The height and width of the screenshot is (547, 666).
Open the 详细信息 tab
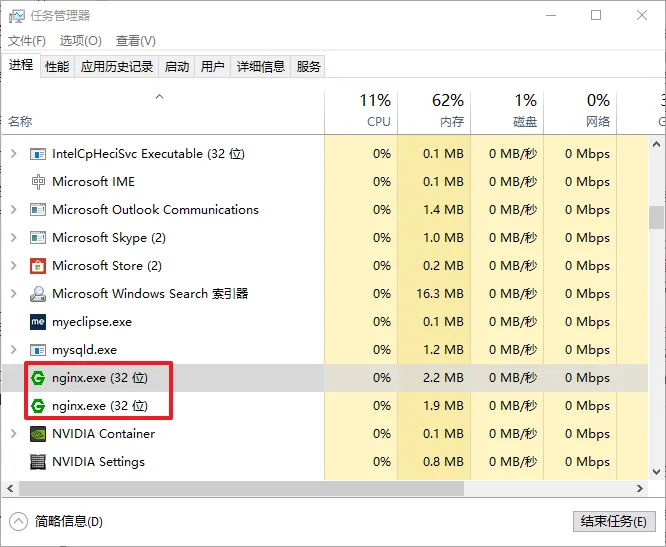260,66
